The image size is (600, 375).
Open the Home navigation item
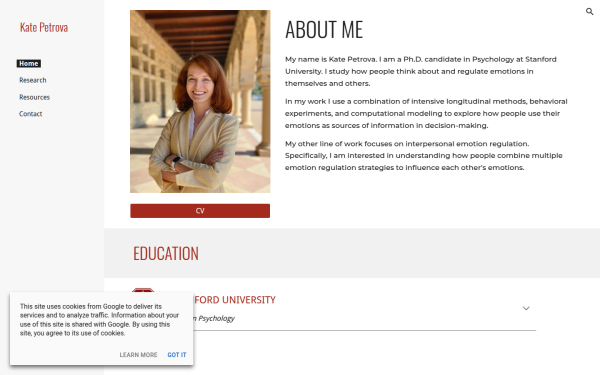point(29,64)
